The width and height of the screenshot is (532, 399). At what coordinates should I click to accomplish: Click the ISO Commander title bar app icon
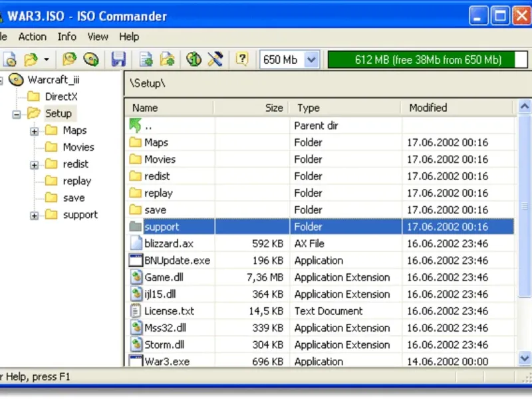[1, 16]
